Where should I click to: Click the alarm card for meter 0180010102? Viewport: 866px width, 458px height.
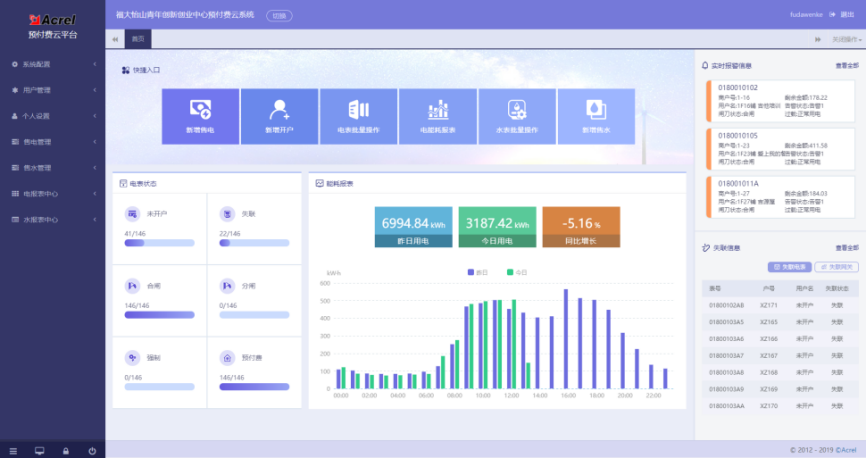(781, 102)
